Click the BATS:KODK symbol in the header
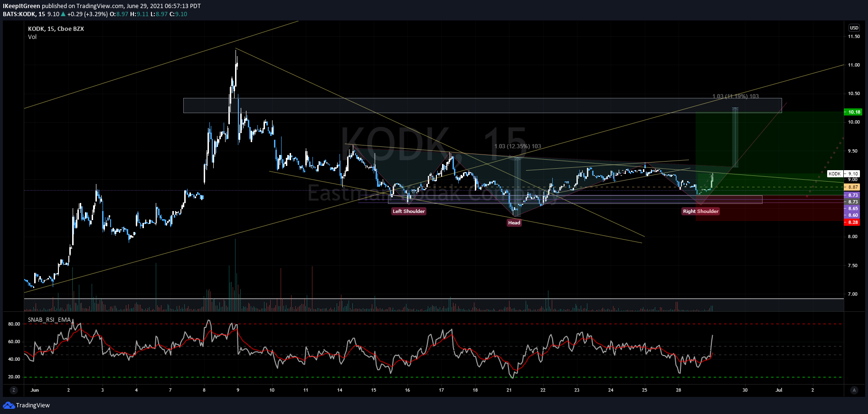This screenshot has width=868, height=414. [19, 14]
